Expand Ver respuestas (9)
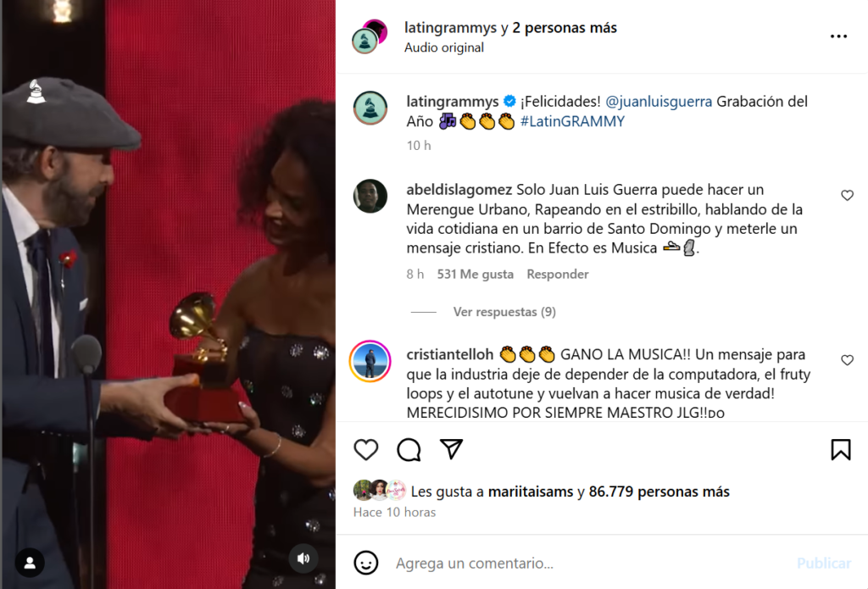Image resolution: width=868 pixels, height=589 pixels. (x=504, y=312)
